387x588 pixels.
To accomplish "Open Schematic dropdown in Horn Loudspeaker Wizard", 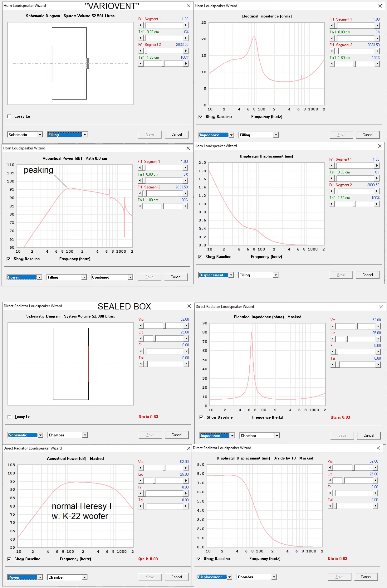I will tap(25, 135).
